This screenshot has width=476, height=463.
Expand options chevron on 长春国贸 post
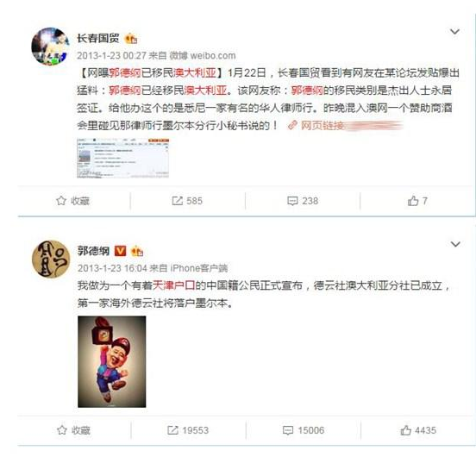click(x=454, y=31)
